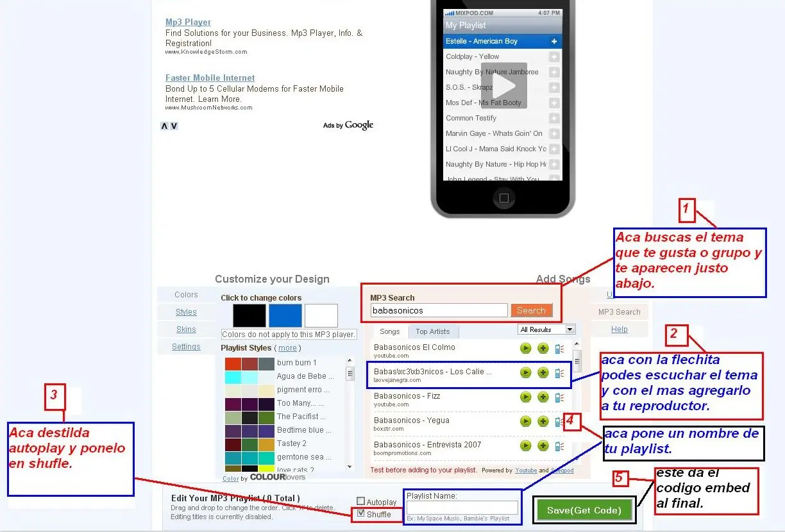This screenshot has width=785, height=532.
Task: Click the orange Search button
Action: click(531, 311)
